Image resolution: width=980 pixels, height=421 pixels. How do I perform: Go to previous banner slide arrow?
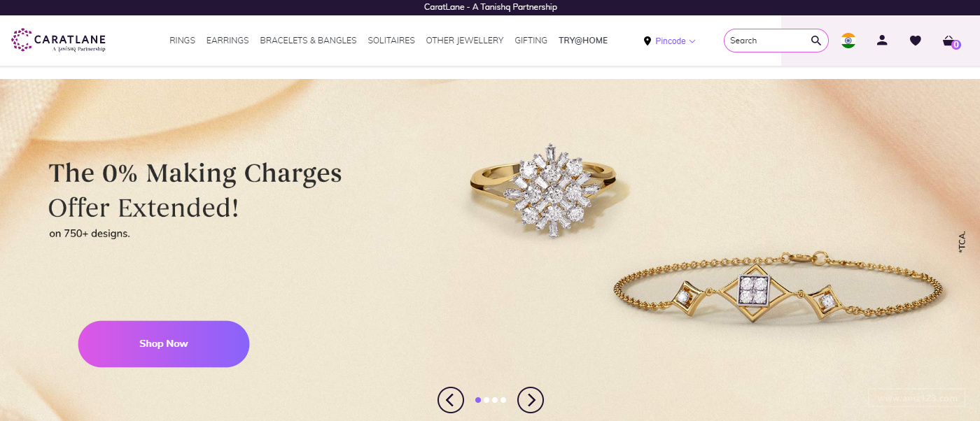point(451,400)
